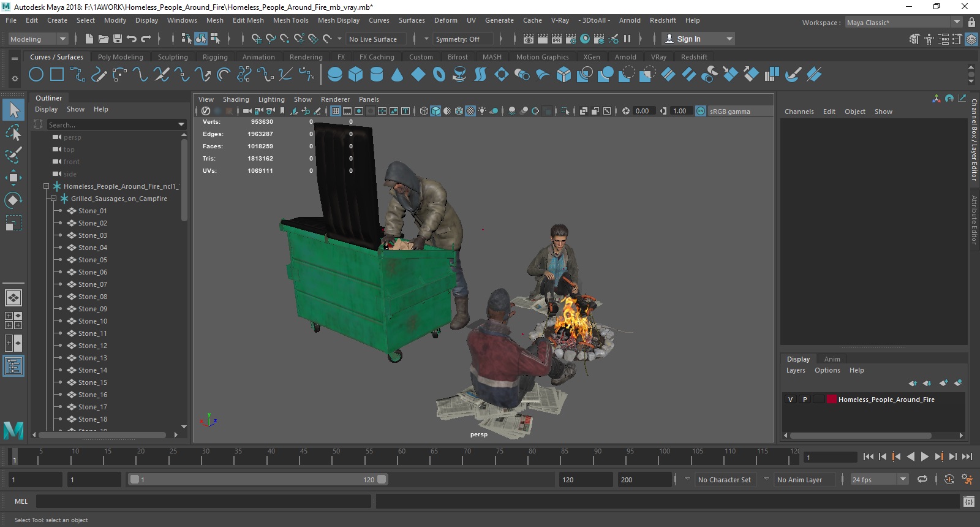The height and width of the screenshot is (527, 980).
Task: Activate the Scale tool in the toolbox
Action: (13, 223)
